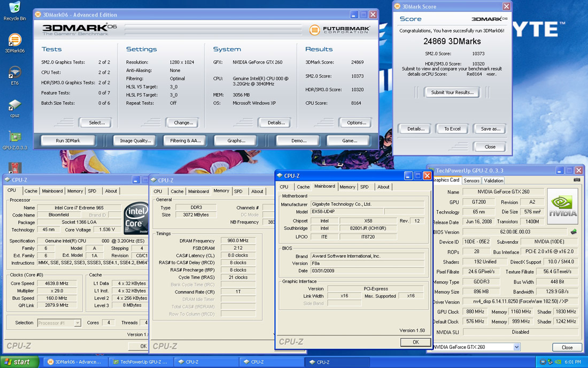Open the Mainboard tab in the leftmost CPU-Z window
This screenshot has height=368, width=588.
[52, 191]
